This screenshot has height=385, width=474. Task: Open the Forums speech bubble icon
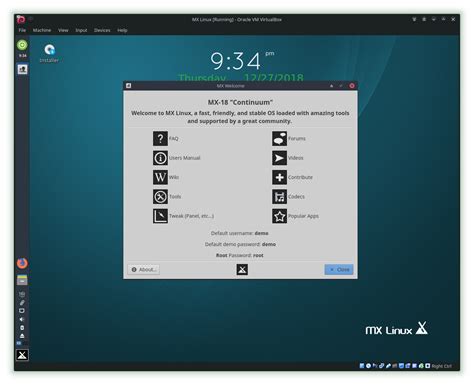point(279,138)
